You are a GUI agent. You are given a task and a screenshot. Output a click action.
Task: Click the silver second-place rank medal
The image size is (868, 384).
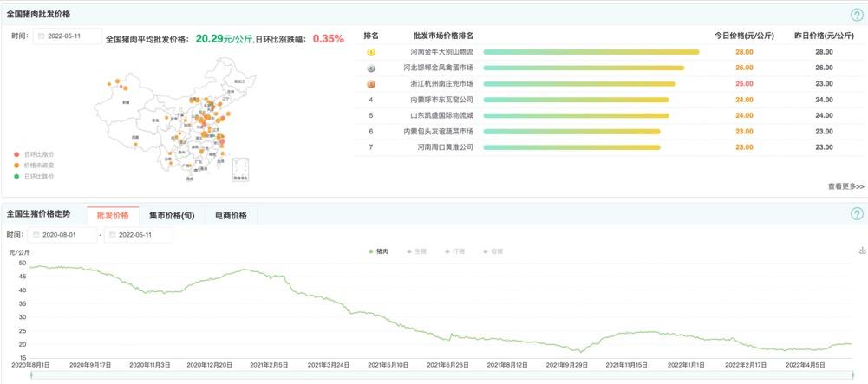(371, 68)
